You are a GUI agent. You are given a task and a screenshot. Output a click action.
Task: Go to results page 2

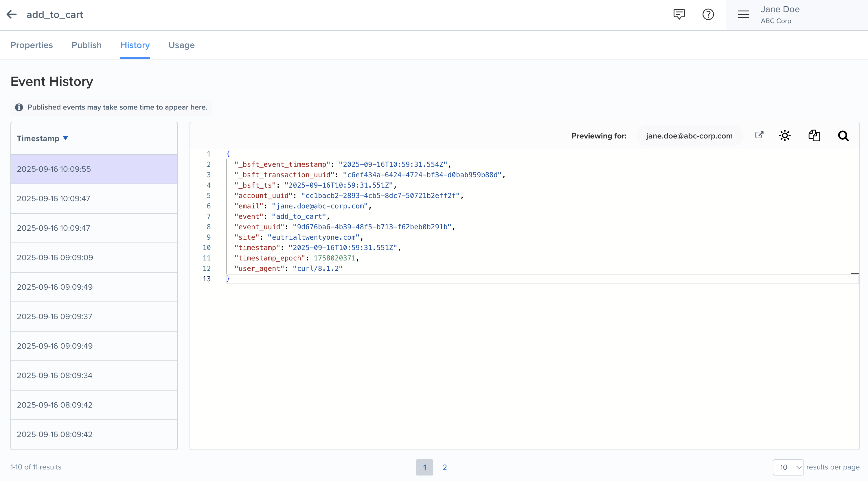coord(444,467)
